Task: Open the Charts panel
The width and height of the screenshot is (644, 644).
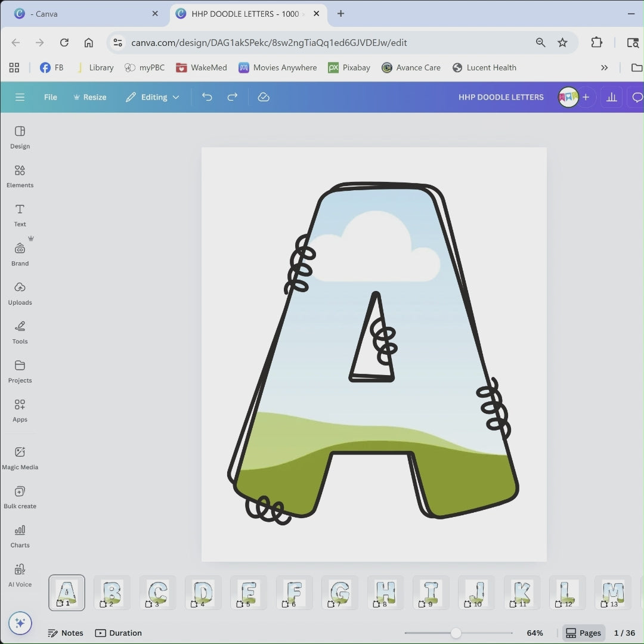Action: (x=20, y=535)
